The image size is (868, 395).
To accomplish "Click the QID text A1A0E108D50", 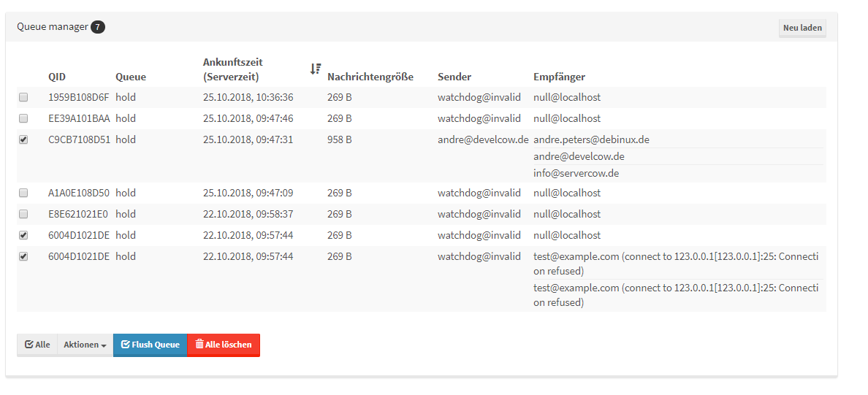I will pos(79,193).
